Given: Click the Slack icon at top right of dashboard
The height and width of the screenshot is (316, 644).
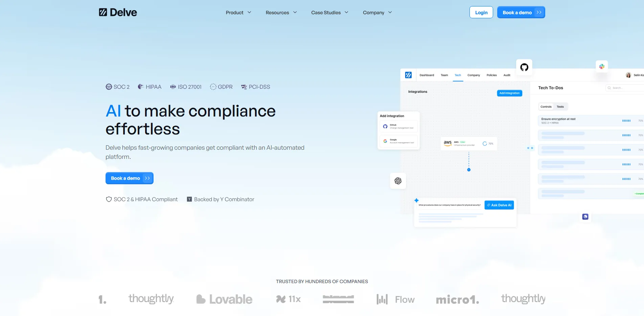Looking at the screenshot, I should [602, 67].
